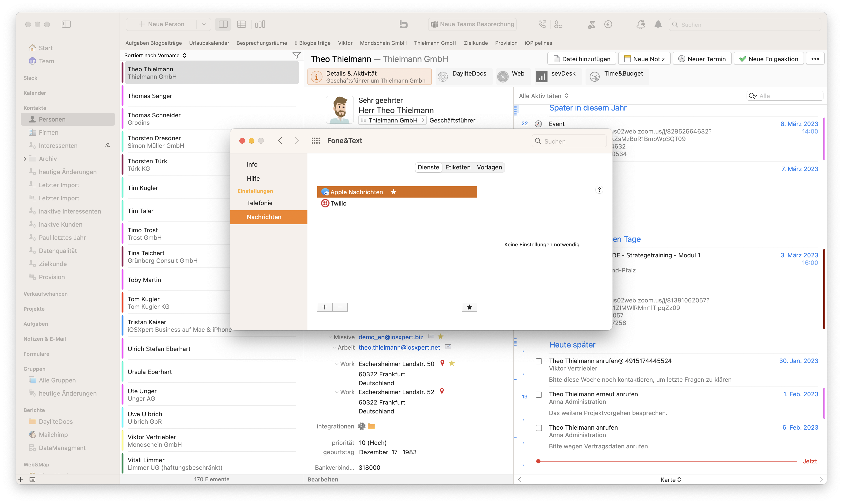Switch to Etiketten tab

coord(457,167)
